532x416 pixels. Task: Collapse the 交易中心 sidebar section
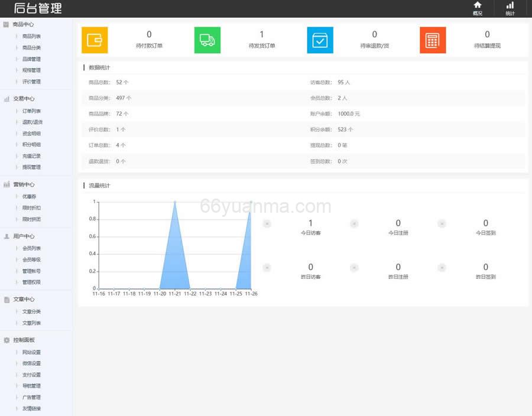(x=24, y=99)
